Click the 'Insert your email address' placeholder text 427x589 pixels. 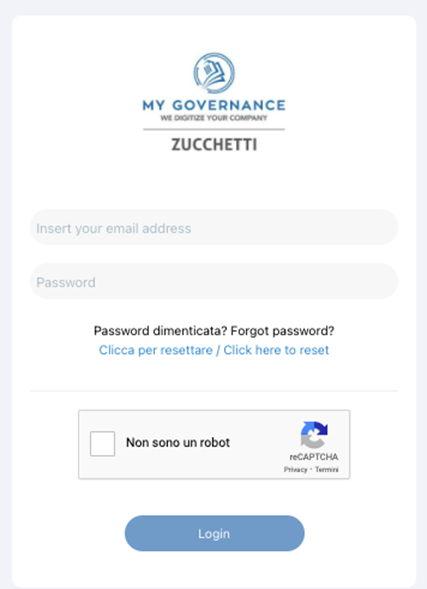tap(114, 228)
